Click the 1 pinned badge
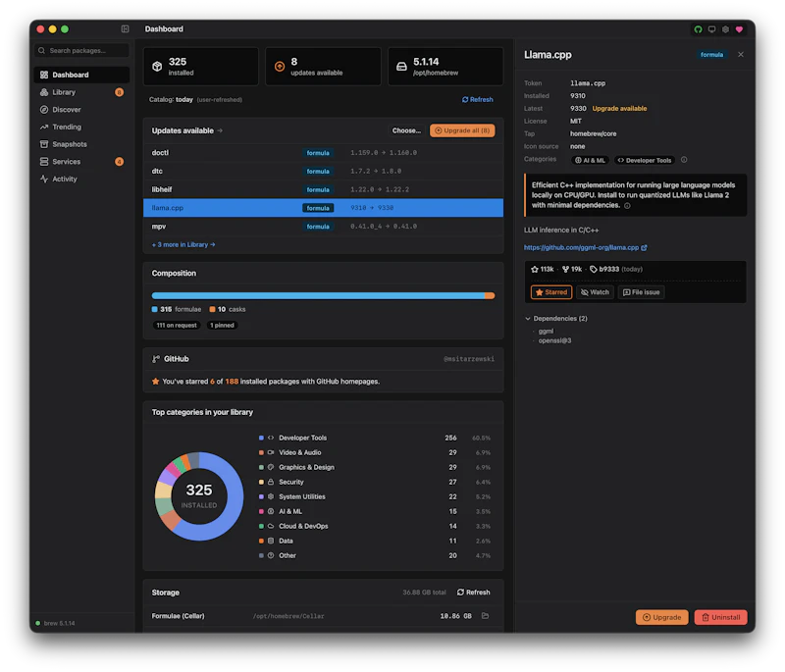The height and width of the screenshot is (672, 785). coord(223,326)
